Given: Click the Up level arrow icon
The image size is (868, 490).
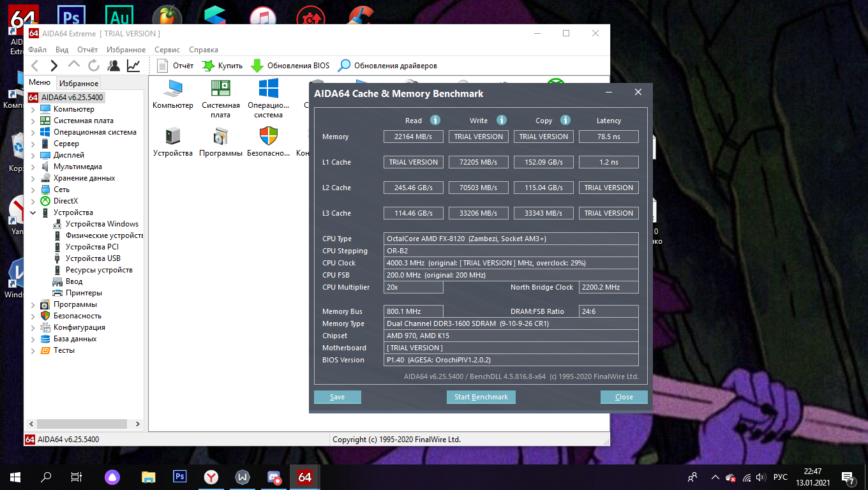Looking at the screenshot, I should pyautogui.click(x=74, y=65).
